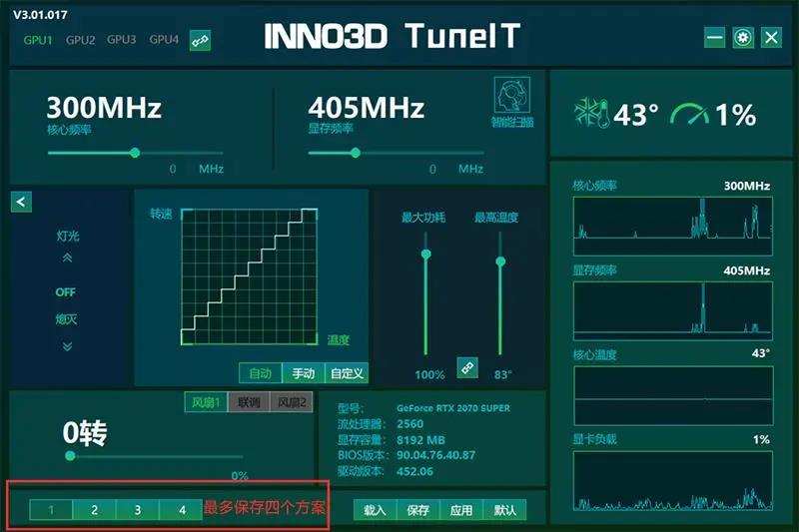Select the 联调 fan tab
The width and height of the screenshot is (799, 532).
point(249,402)
